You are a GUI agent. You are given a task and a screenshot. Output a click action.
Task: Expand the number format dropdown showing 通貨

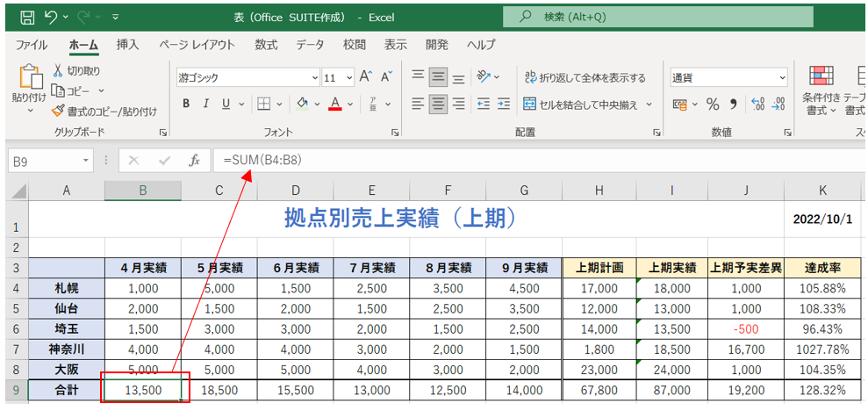(781, 77)
